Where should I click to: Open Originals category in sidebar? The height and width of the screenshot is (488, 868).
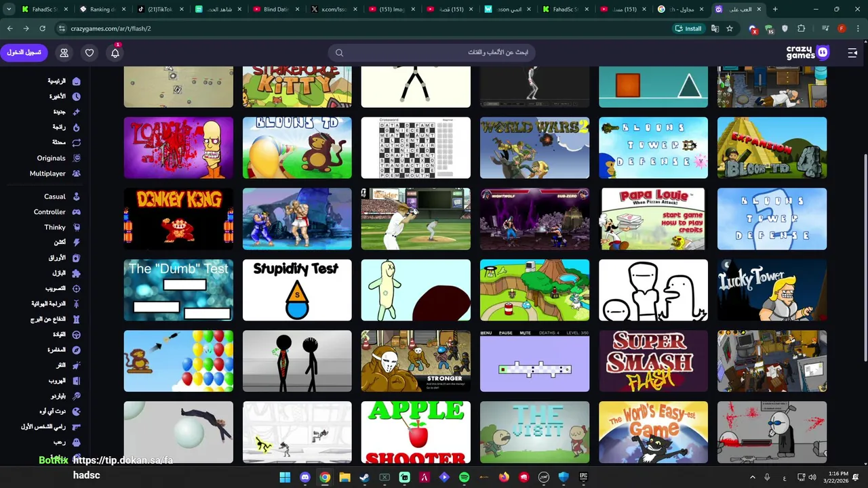point(58,158)
